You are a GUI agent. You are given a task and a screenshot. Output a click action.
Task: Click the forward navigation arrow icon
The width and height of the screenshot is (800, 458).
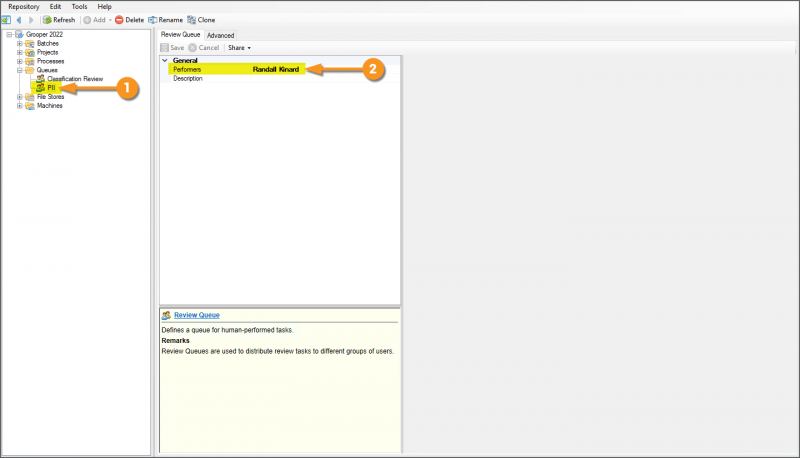(31, 20)
